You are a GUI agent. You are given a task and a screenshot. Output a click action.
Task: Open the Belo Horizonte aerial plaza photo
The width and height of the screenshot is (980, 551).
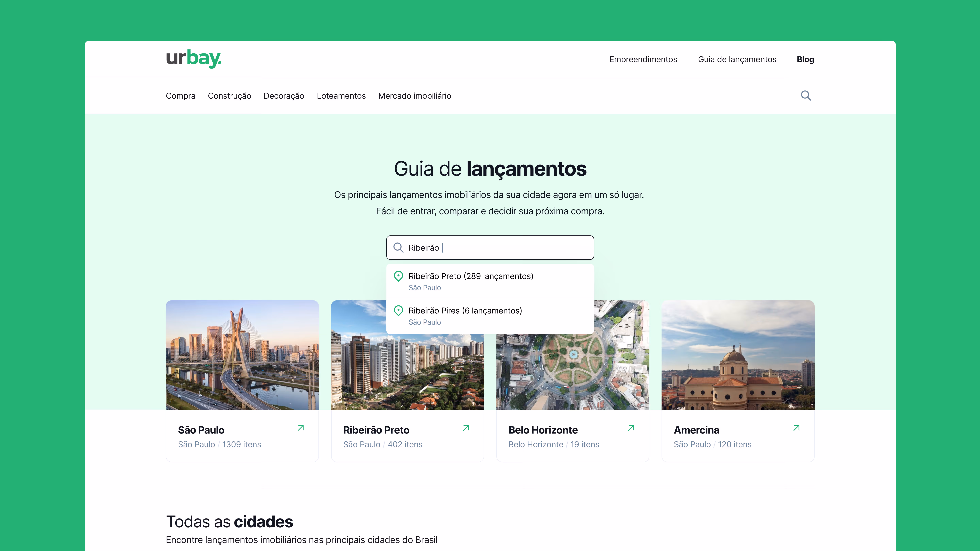click(573, 372)
